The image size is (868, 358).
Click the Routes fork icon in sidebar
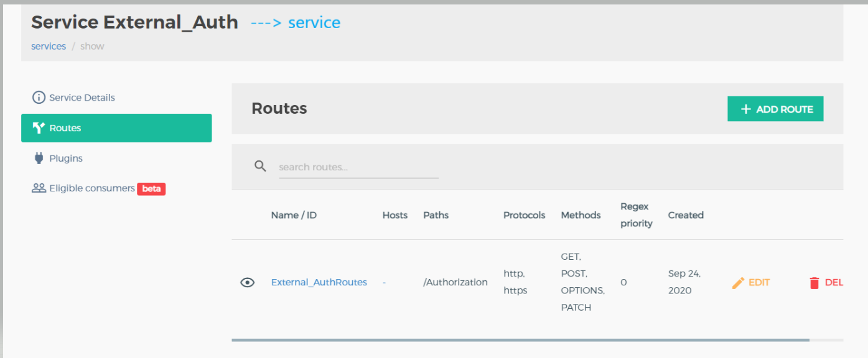[x=39, y=128]
